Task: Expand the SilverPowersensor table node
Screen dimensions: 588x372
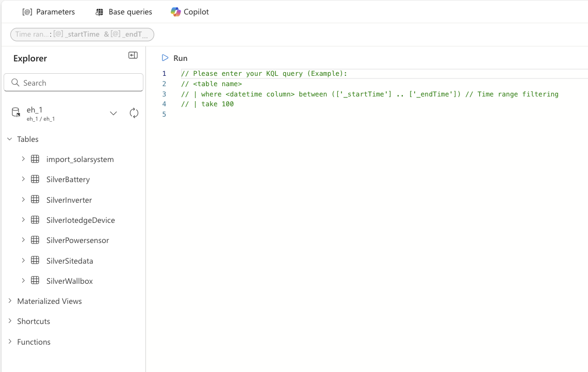Action: tap(23, 240)
